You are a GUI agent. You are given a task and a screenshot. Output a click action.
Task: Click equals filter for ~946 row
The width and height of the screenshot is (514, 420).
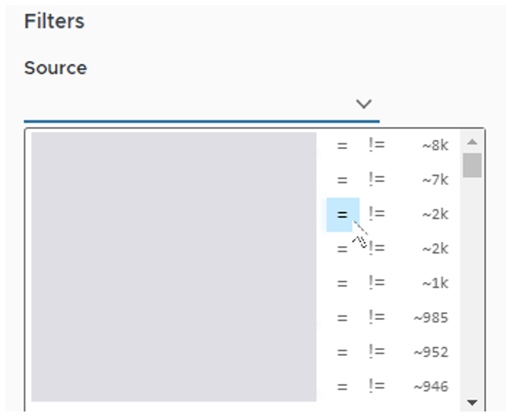342,387
